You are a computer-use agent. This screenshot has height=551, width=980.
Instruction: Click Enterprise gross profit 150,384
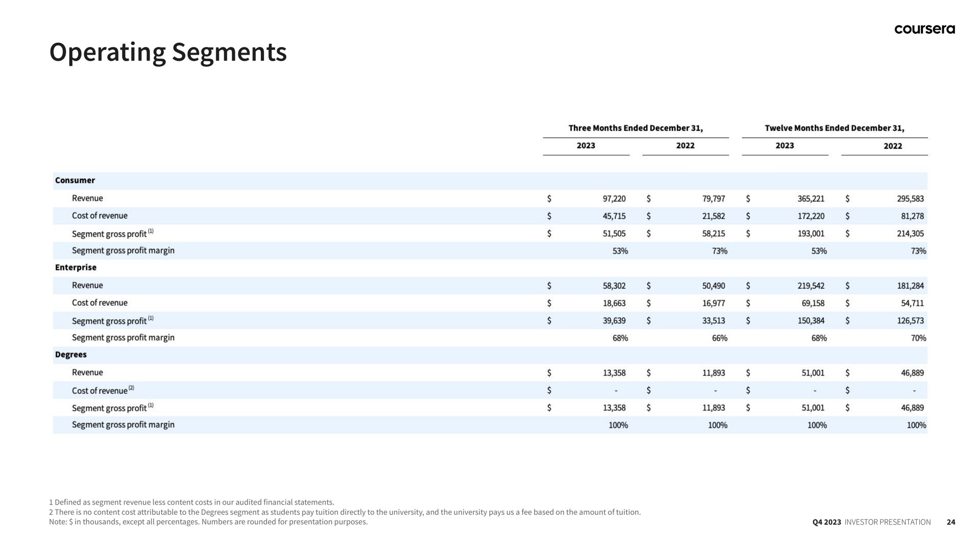(x=811, y=321)
